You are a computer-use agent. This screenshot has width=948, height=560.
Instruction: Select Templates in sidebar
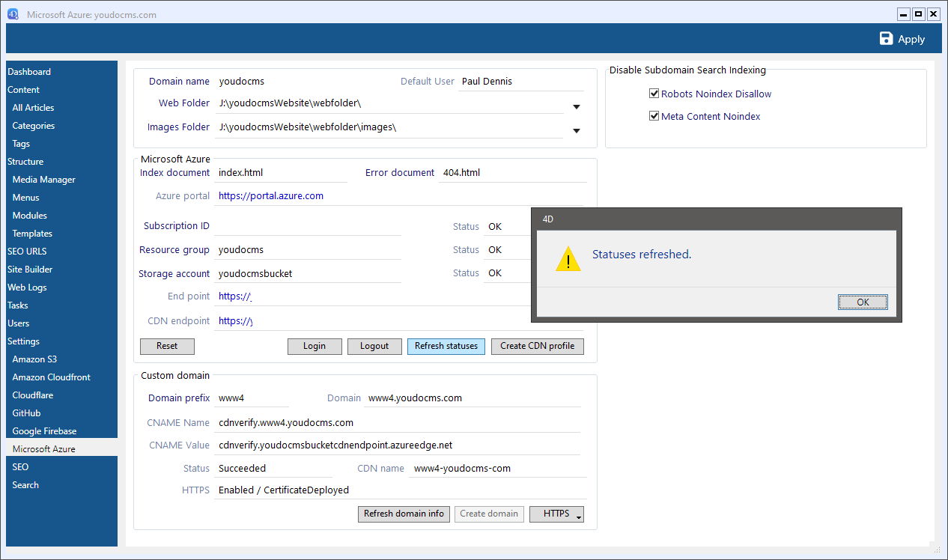pyautogui.click(x=32, y=234)
